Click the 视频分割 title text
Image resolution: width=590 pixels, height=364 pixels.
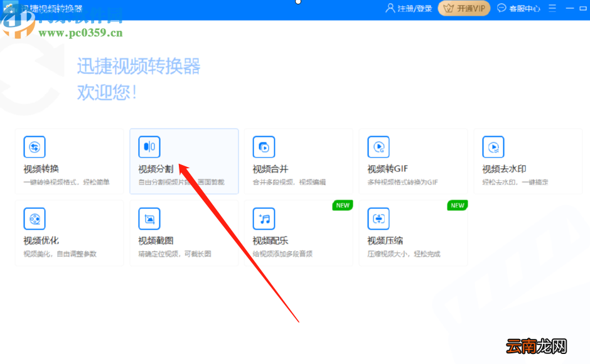point(156,169)
